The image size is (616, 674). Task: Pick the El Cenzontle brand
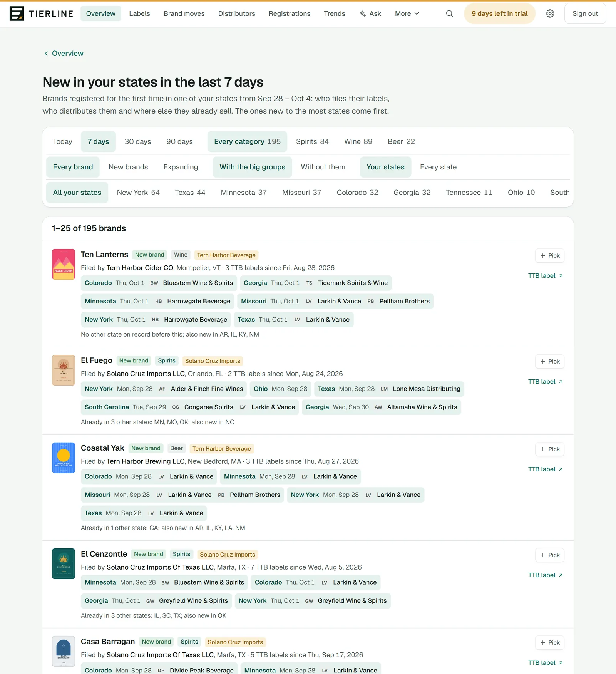tap(550, 555)
